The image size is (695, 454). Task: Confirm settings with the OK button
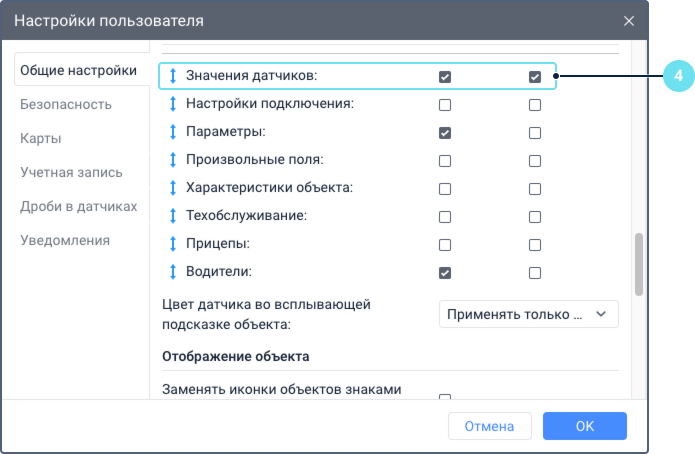(584, 426)
